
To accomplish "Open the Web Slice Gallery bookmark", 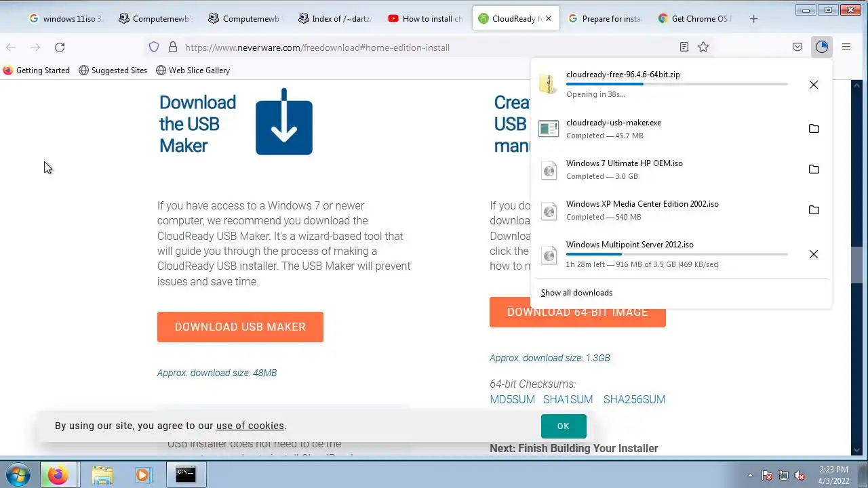I will coord(193,70).
